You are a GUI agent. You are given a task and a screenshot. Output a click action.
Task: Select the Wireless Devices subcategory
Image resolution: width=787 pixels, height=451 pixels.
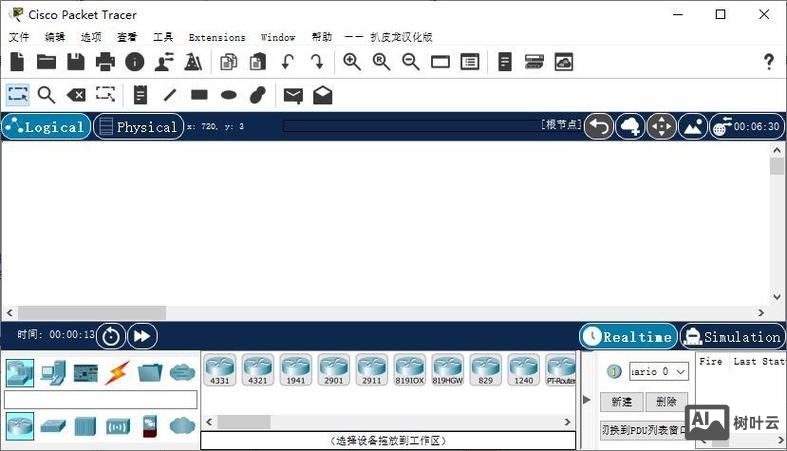point(117,427)
